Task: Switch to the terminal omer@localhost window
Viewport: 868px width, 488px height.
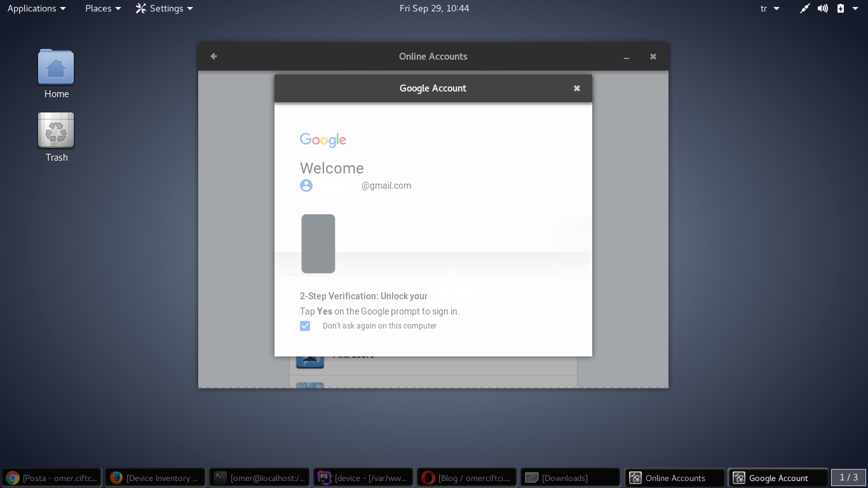Action: (x=260, y=478)
